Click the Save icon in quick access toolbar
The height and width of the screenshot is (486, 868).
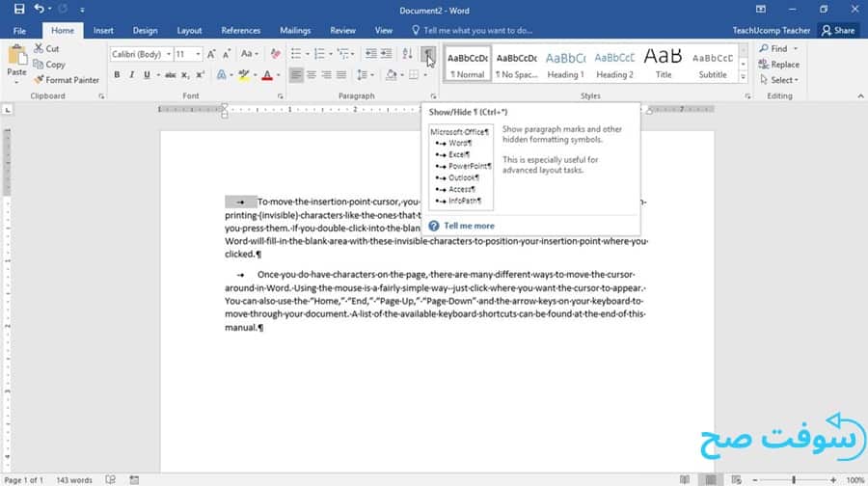[x=19, y=9]
